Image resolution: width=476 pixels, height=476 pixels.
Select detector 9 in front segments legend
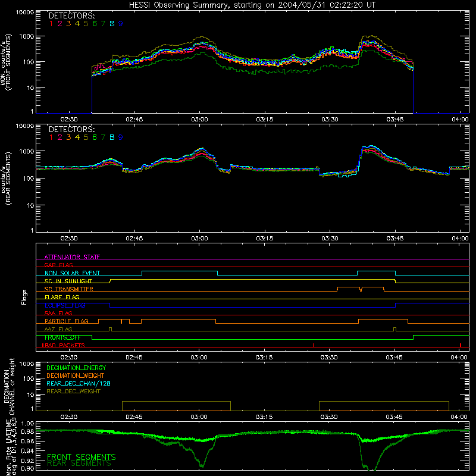[121, 24]
